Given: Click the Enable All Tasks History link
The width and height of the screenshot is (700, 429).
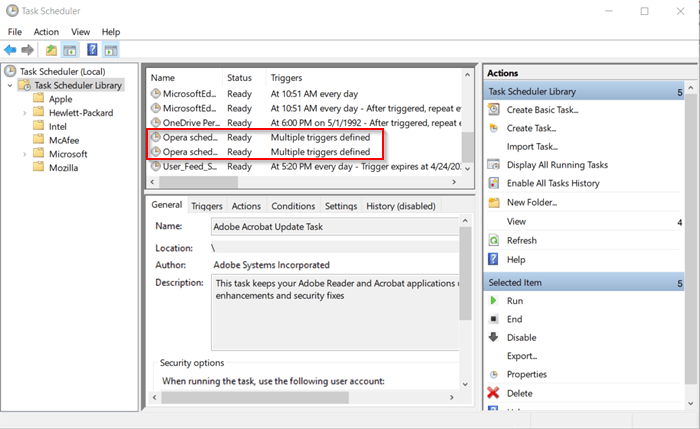Looking at the screenshot, I should pyautogui.click(x=553, y=183).
